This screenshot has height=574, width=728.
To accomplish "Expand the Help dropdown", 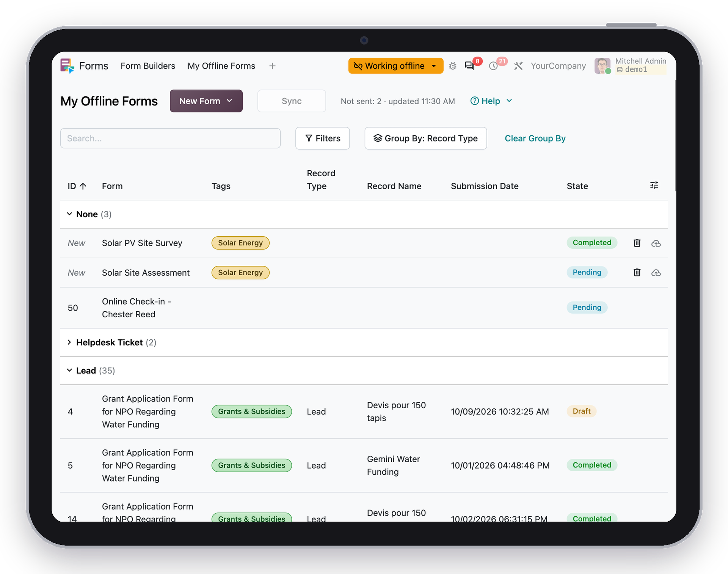I will click(491, 101).
